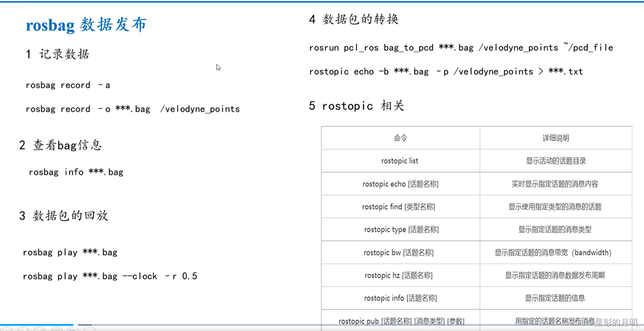This screenshot has width=644, height=331.
Task: Click the rightmost circular icon at the bottom left
Action: click(91, 329)
